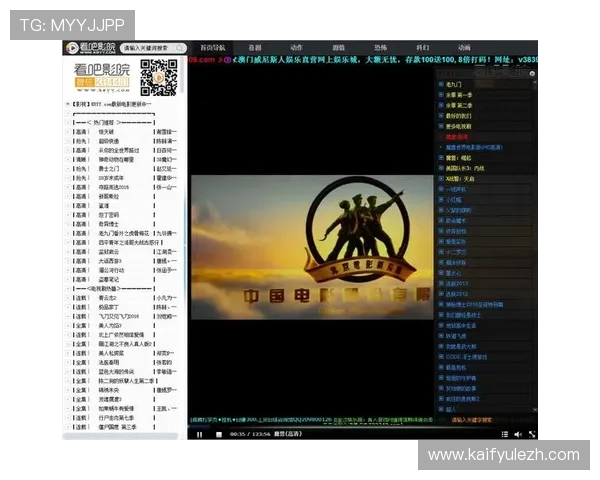This screenshot has height=480, width=600.
Task: Open 20岁未成年 in the movie list
Action: click(111, 178)
